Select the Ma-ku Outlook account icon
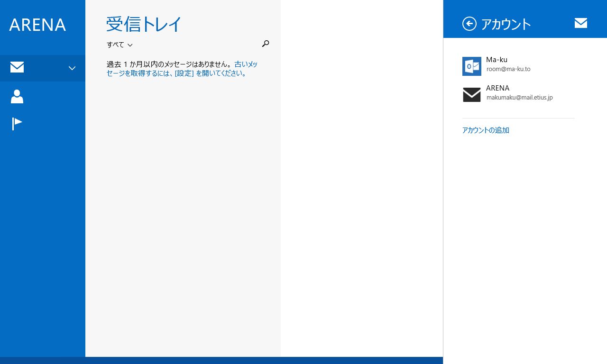This screenshot has width=607, height=364. point(471,66)
